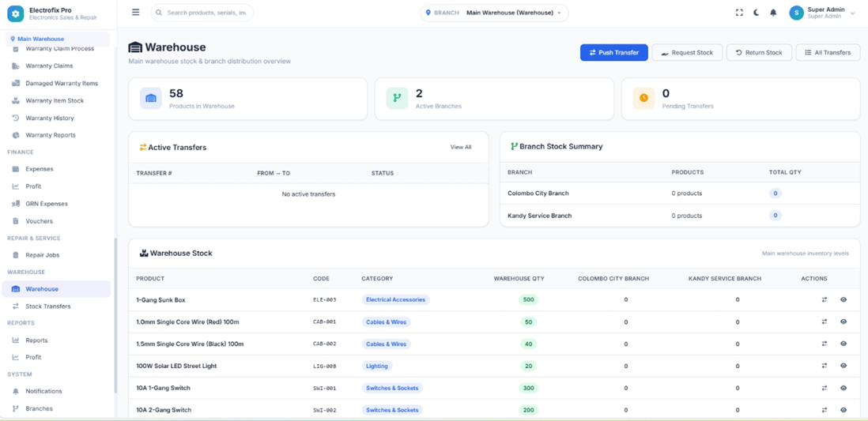Screen dimensions: 868x421
Task: Click product code LIG-008
Action: (x=324, y=366)
